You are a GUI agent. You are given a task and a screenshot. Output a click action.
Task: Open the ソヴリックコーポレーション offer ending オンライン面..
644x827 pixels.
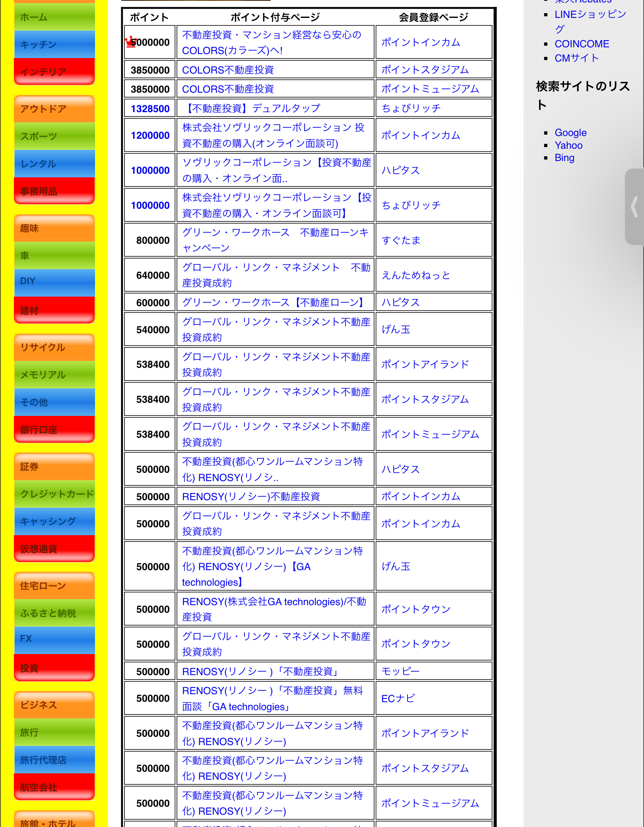(277, 171)
